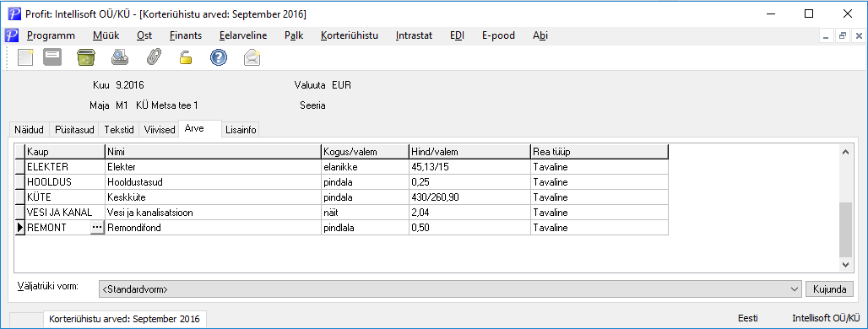868x329 pixels.
Task: Click the blue question mark help icon
Action: (x=219, y=57)
